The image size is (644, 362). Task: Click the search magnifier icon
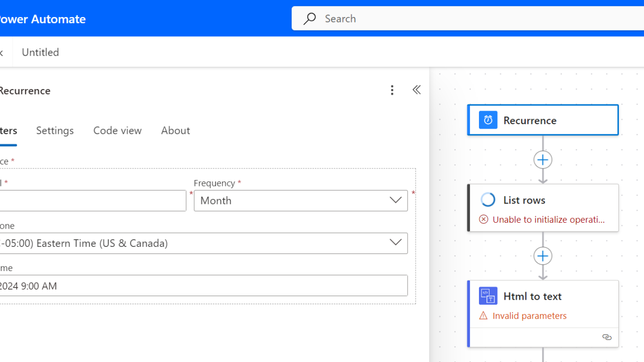(x=309, y=19)
